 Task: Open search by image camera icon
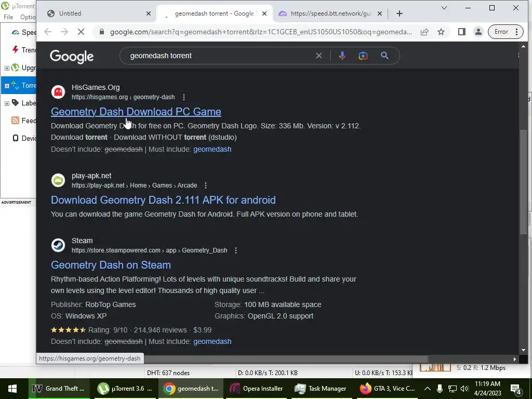click(x=363, y=56)
